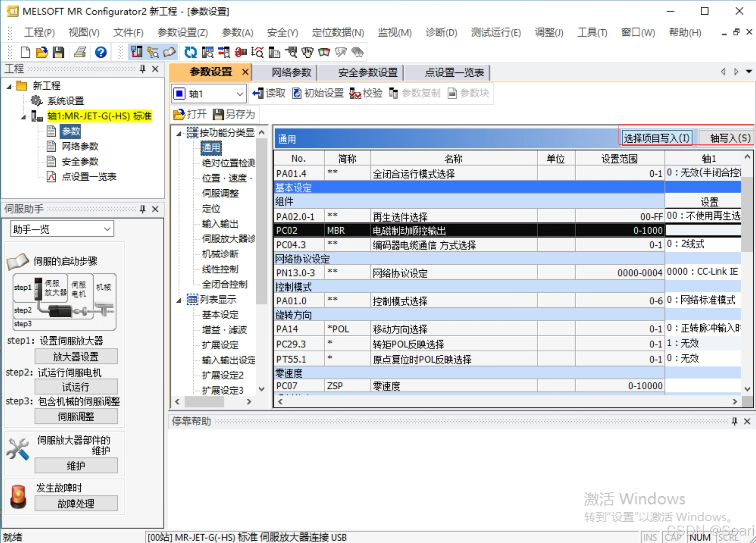Click 另存为 save-as button

coord(234,115)
